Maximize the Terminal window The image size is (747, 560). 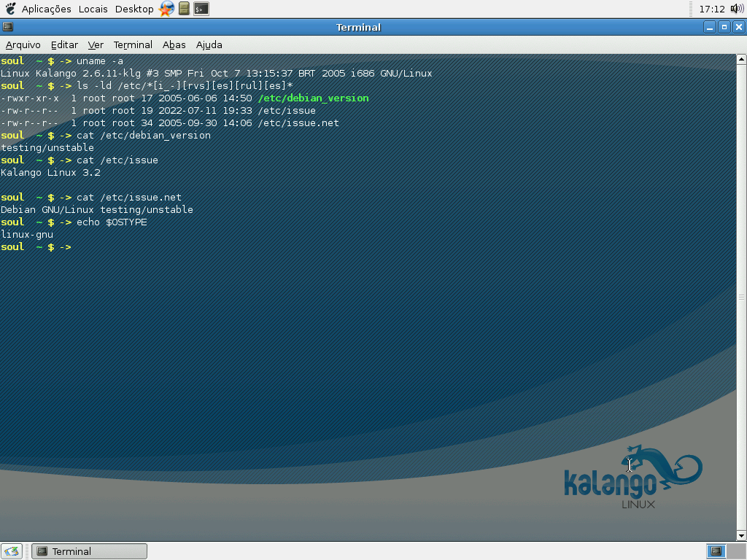pos(724,27)
